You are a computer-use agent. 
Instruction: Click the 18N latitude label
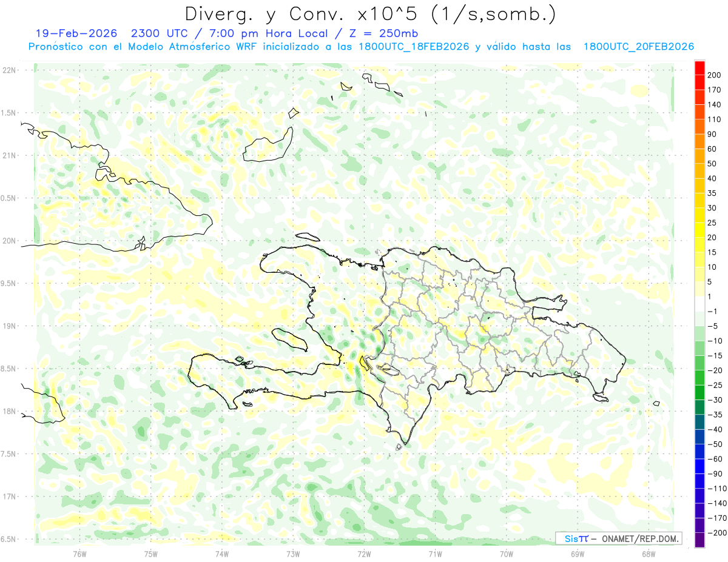(9, 412)
